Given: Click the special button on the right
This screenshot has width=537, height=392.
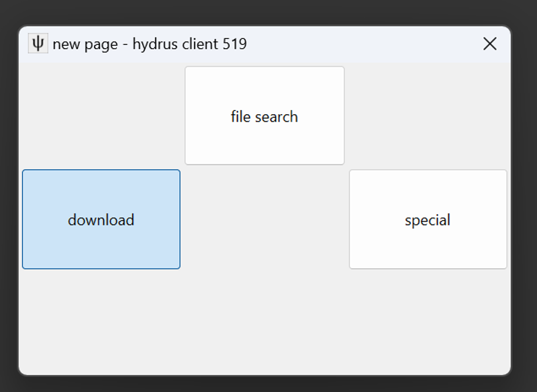Looking at the screenshot, I should tap(428, 219).
